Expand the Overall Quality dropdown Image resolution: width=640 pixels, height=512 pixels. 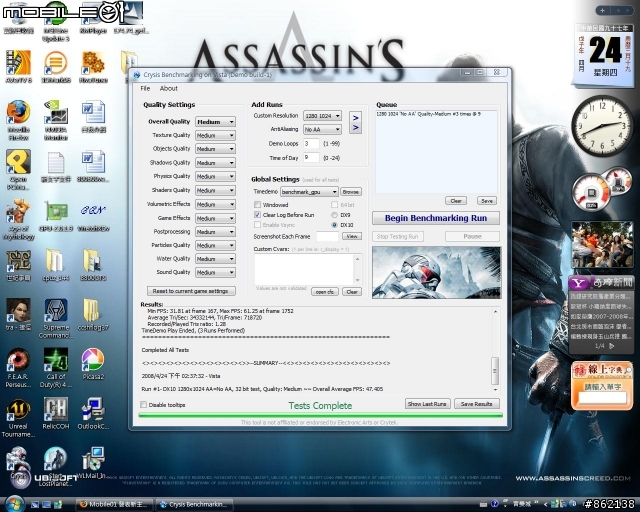(x=216, y=122)
